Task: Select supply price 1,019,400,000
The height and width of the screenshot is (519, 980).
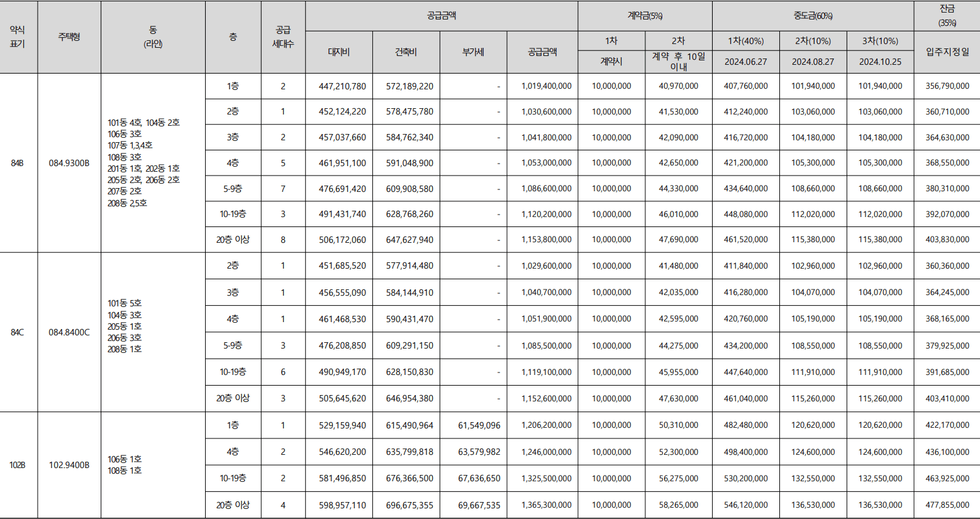Action: [x=546, y=86]
